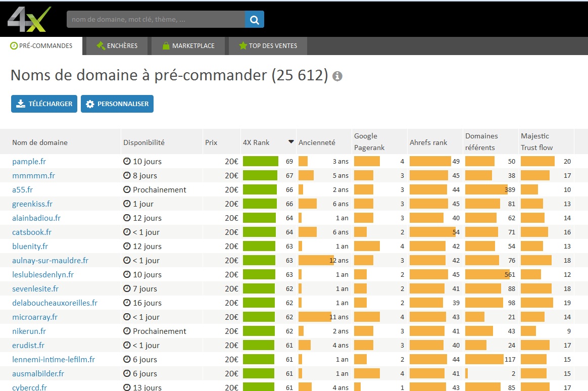Click the Trust flow value 20 for pample.fr
588x391 pixels.
tap(567, 161)
